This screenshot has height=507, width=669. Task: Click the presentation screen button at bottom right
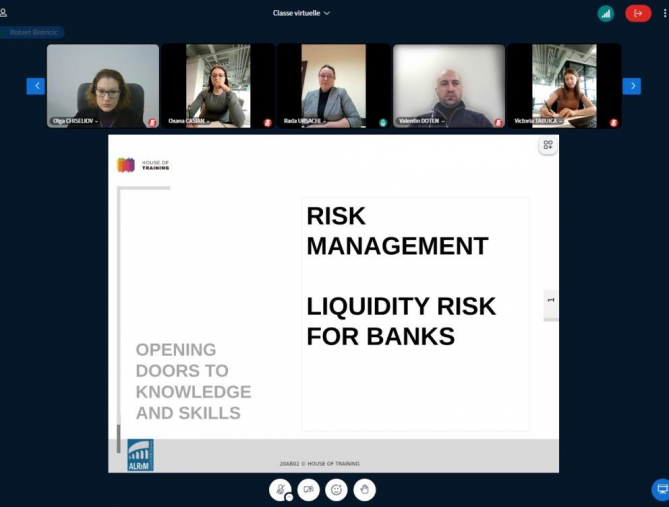click(660, 489)
